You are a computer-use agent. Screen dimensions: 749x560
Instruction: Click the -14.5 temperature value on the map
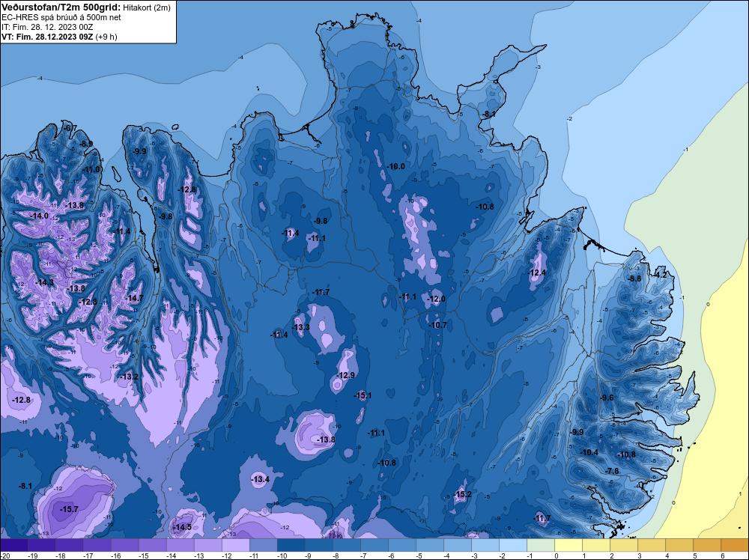(x=181, y=527)
